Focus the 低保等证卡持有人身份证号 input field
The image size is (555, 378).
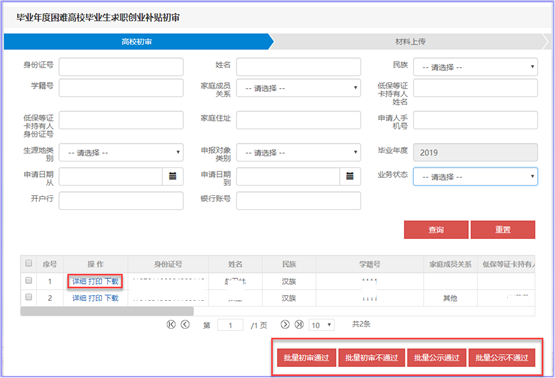[x=121, y=120]
